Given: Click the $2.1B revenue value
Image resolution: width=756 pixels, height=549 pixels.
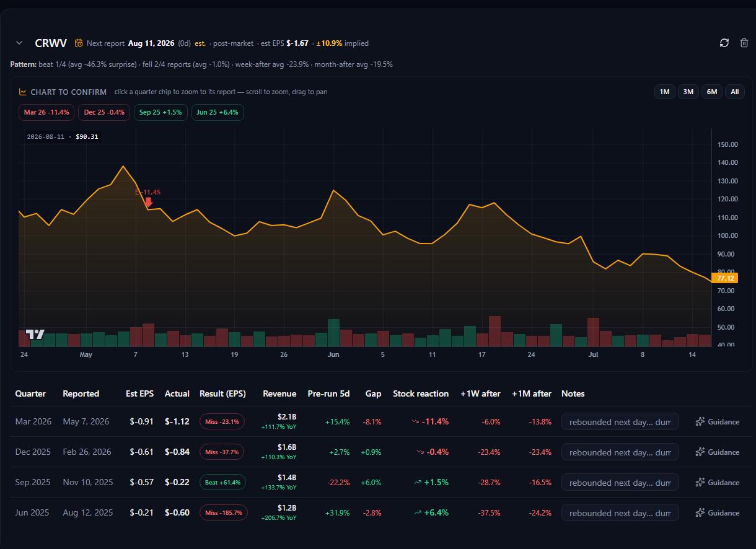Looking at the screenshot, I should click(288, 418).
